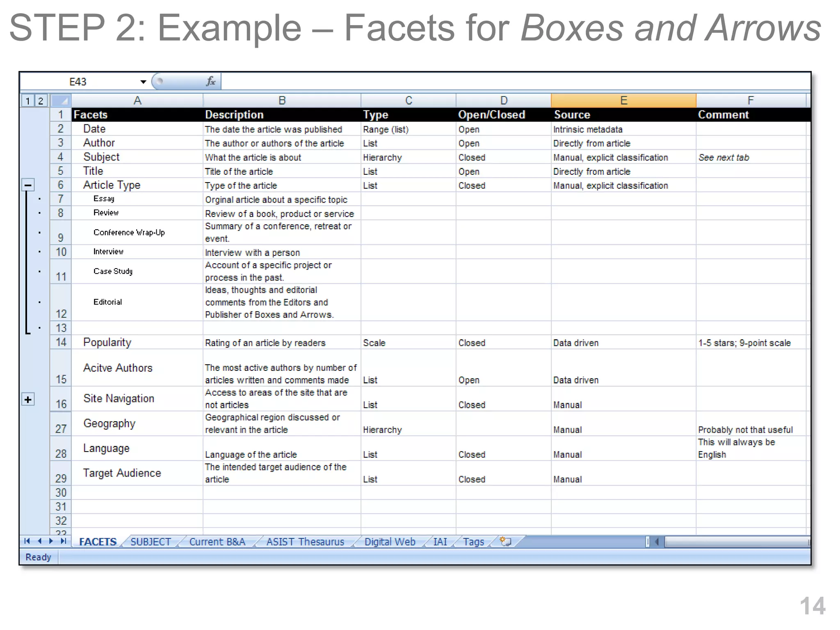Select the Target Audience cell
Screen dimensions: 840x630
click(137, 473)
